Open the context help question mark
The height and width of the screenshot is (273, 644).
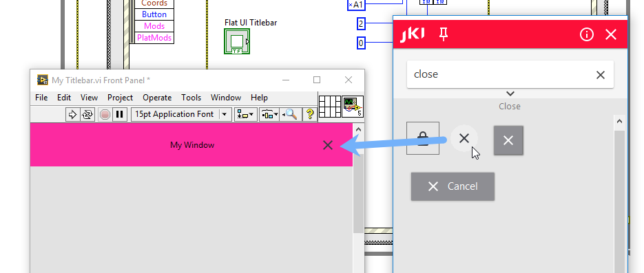coord(310,114)
